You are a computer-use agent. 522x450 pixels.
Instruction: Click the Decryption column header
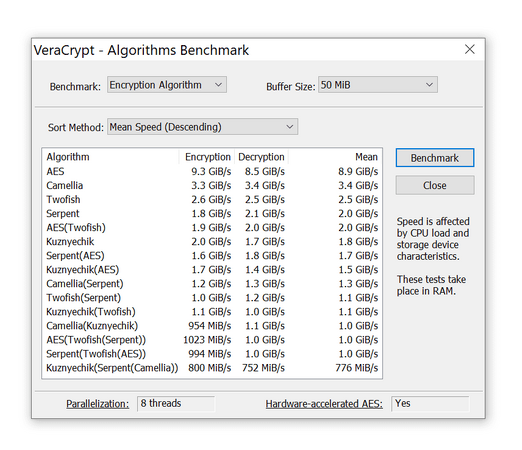261,157
